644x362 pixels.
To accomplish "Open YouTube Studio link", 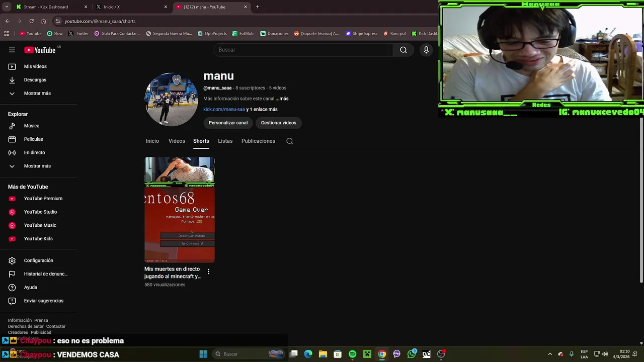I will click(40, 212).
